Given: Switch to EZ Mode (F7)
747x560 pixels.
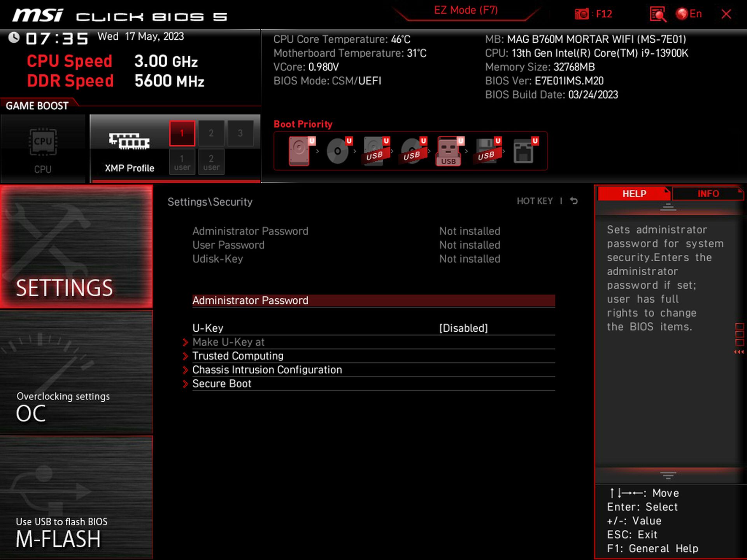Looking at the screenshot, I should coord(466,10).
